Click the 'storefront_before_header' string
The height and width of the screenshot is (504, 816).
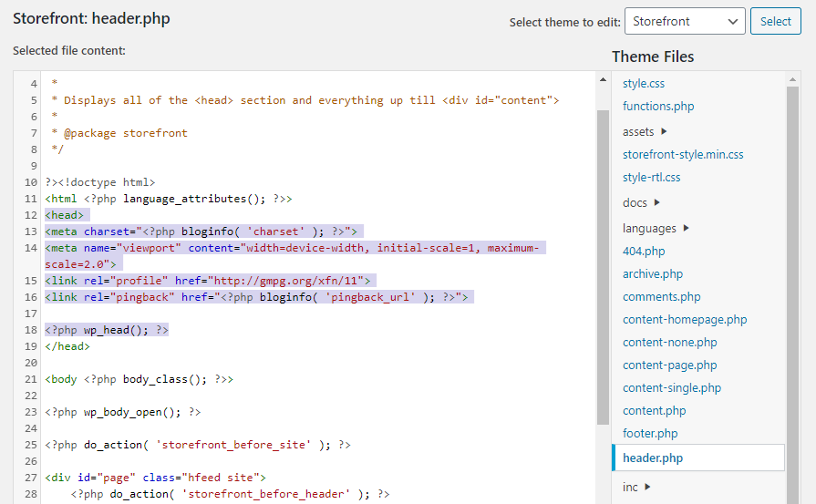(x=266, y=494)
